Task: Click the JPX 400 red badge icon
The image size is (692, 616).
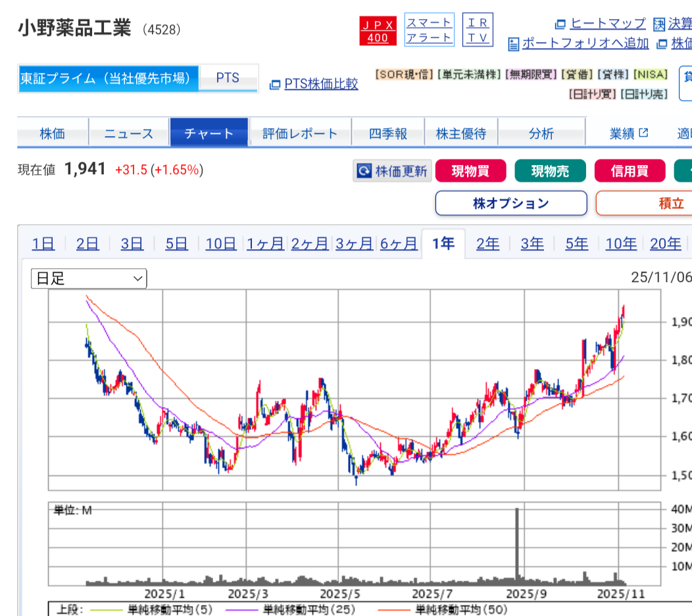Action: [x=378, y=30]
